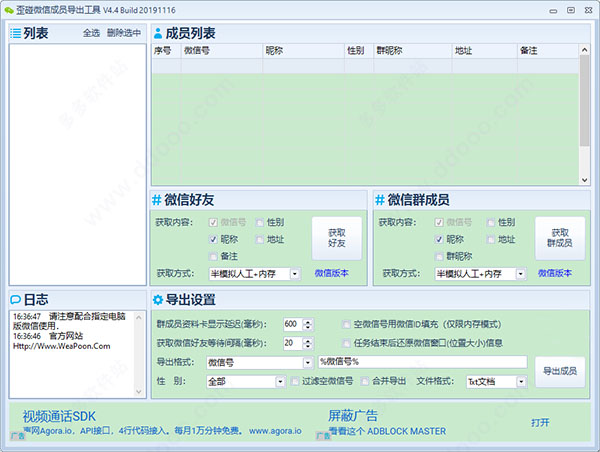Viewport: 600px width, 452px height.
Task: Click the 广告 badge under 屏蔽广告 ad
Action: point(323,436)
